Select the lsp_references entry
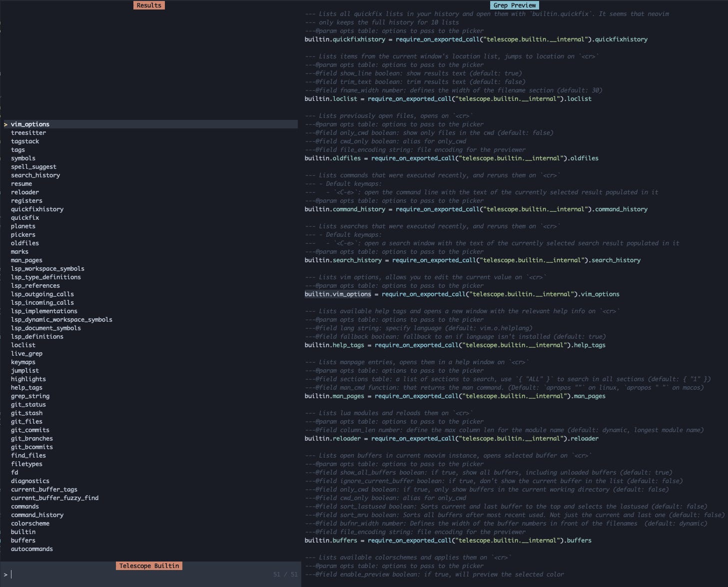Image resolution: width=728 pixels, height=587 pixels. point(35,286)
